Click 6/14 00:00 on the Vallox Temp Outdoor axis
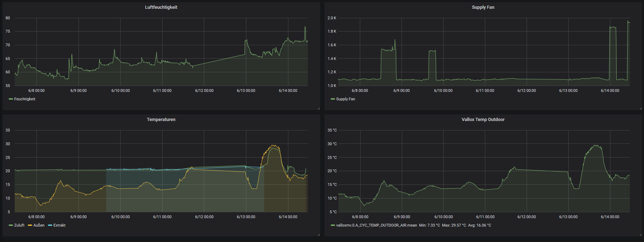This screenshot has height=242, width=644. [610, 217]
